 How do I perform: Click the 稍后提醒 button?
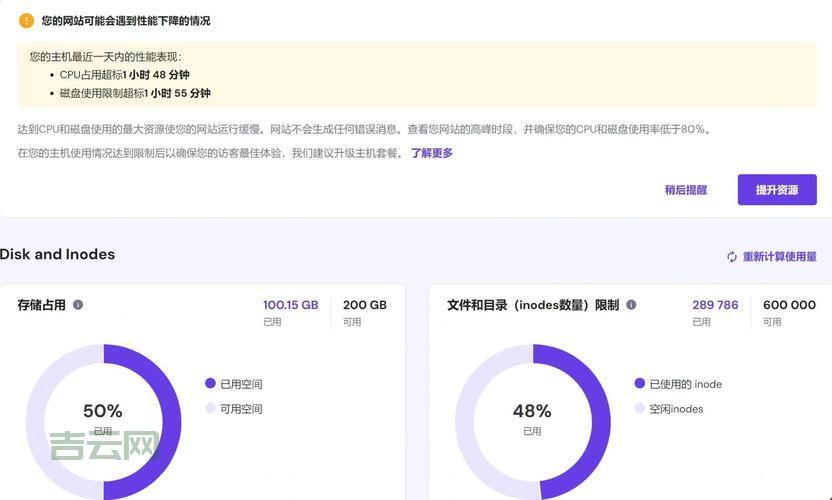click(x=686, y=190)
